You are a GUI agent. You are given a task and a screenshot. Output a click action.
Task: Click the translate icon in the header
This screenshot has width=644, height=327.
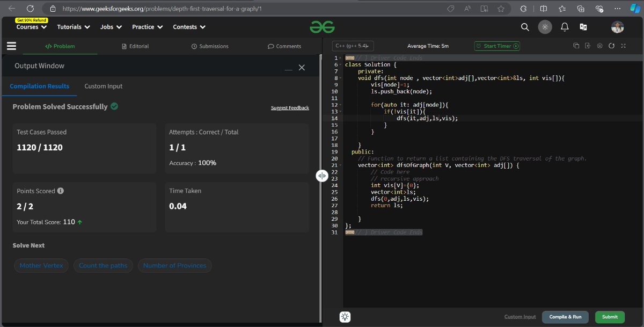point(583,26)
